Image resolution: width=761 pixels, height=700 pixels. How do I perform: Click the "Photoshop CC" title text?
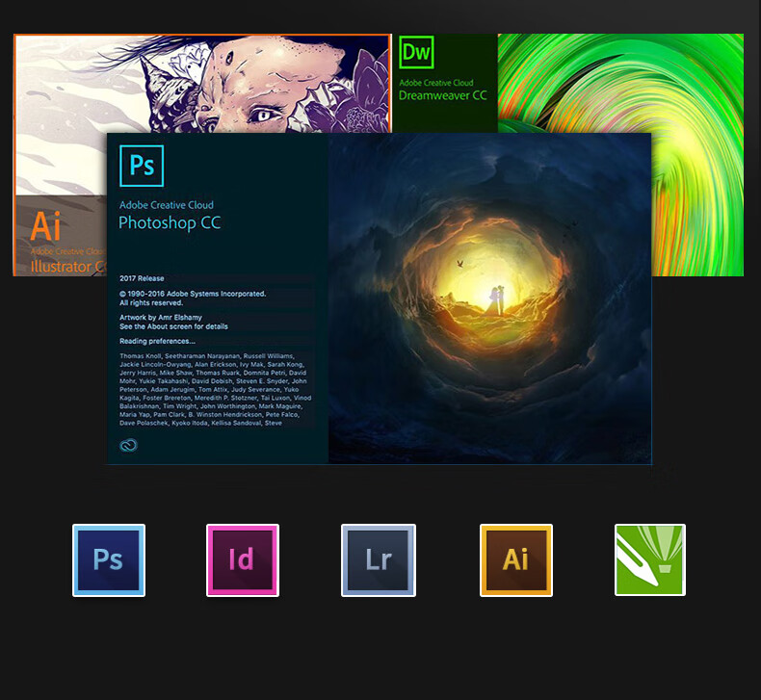[170, 223]
